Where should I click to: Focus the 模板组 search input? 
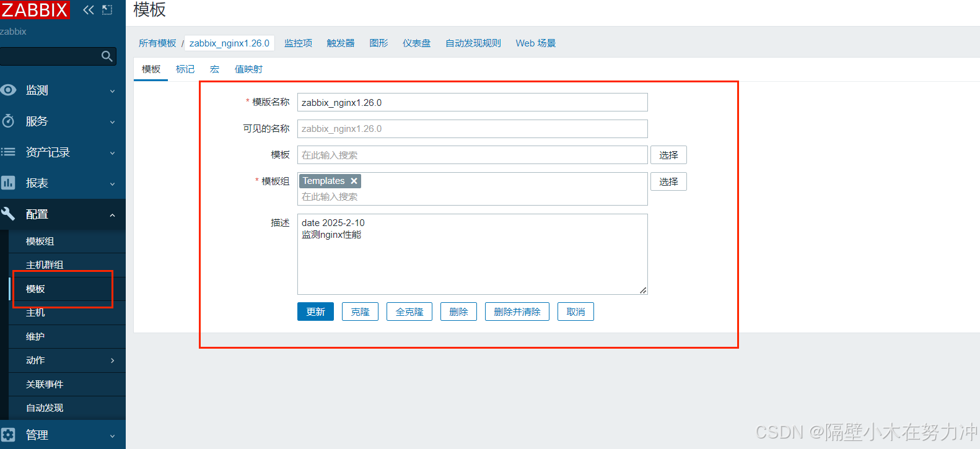point(473,197)
